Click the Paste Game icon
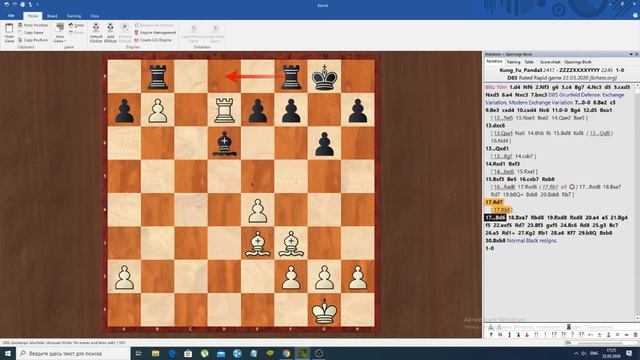 pos(9,33)
